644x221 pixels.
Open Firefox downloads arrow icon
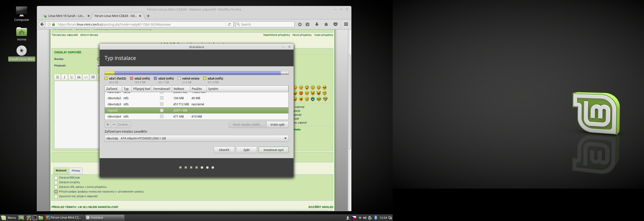point(317,24)
